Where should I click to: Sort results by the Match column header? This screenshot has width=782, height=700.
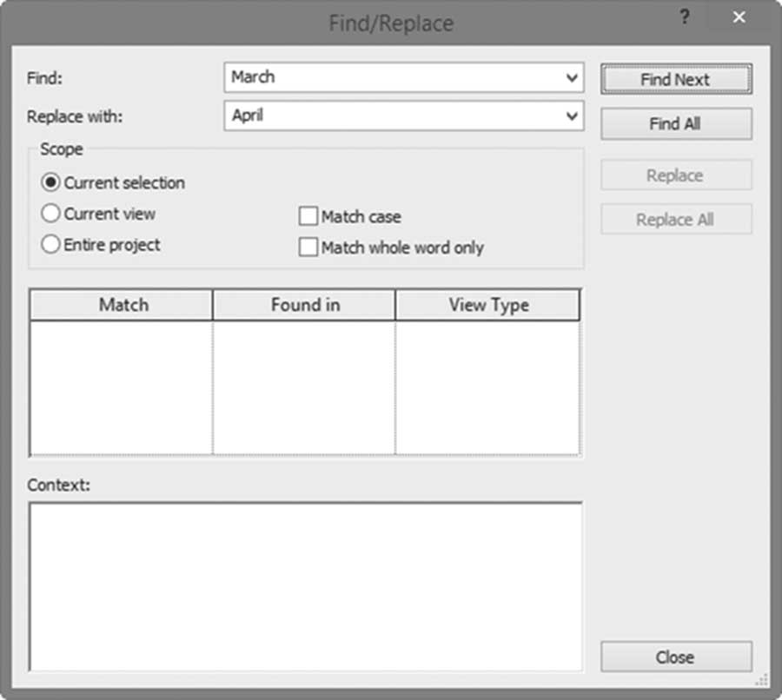click(x=121, y=305)
